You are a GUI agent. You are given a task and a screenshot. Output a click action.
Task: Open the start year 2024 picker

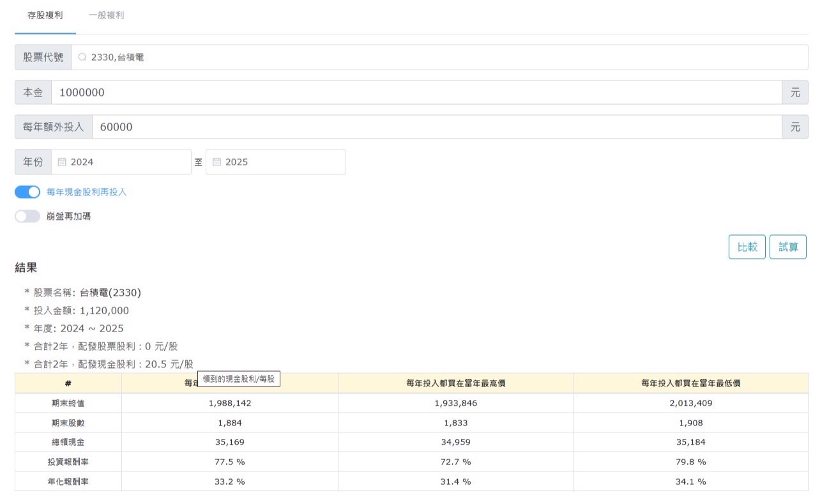[x=128, y=162]
